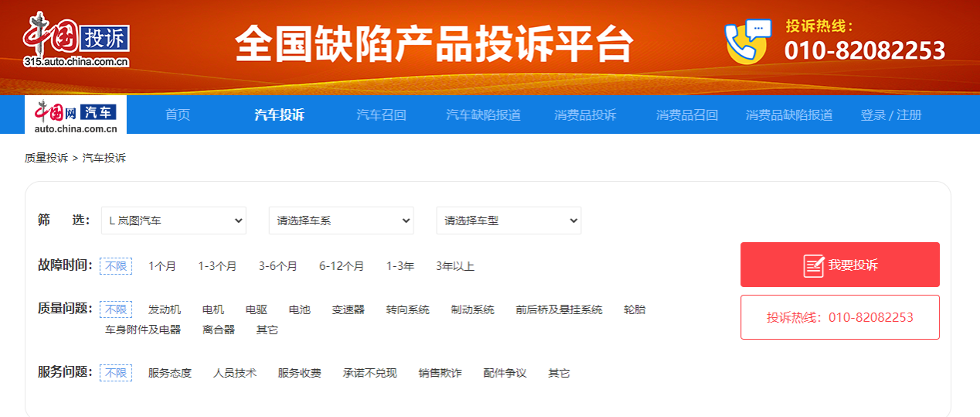This screenshot has height=417, width=980.
Task: Filter service issues by 销售欺诈
Action: [441, 373]
